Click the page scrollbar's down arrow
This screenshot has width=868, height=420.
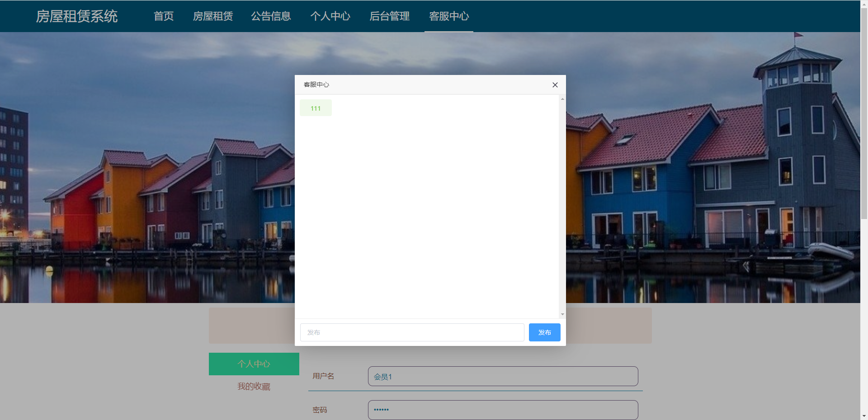pyautogui.click(x=864, y=416)
